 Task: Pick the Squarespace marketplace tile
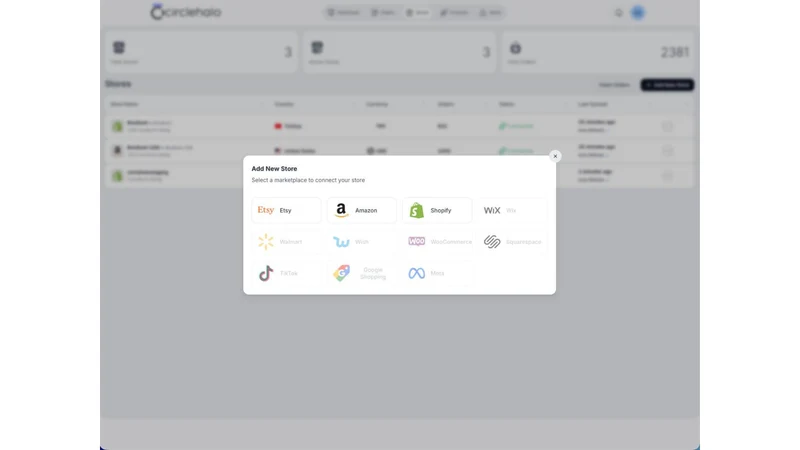(x=513, y=242)
